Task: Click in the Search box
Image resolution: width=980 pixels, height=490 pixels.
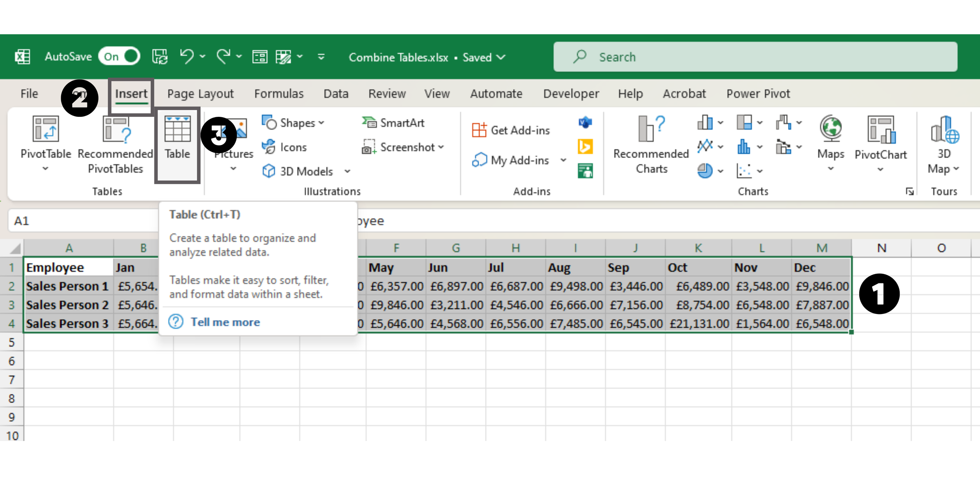Action: (755, 57)
